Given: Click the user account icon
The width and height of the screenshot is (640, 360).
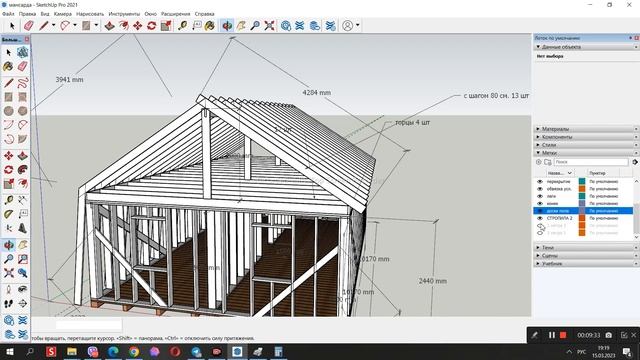Looking at the screenshot, I should click(347, 26).
